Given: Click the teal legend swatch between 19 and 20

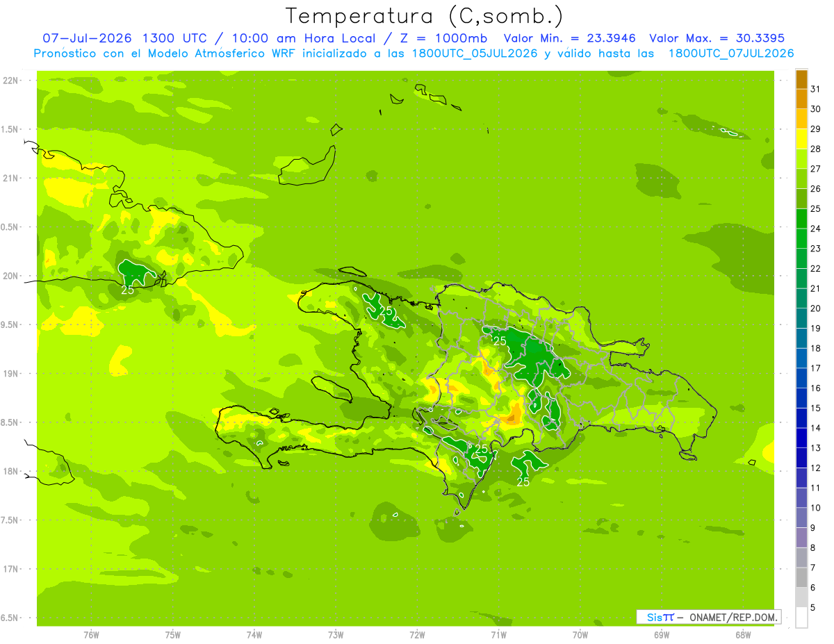Looking at the screenshot, I should coord(801,318).
